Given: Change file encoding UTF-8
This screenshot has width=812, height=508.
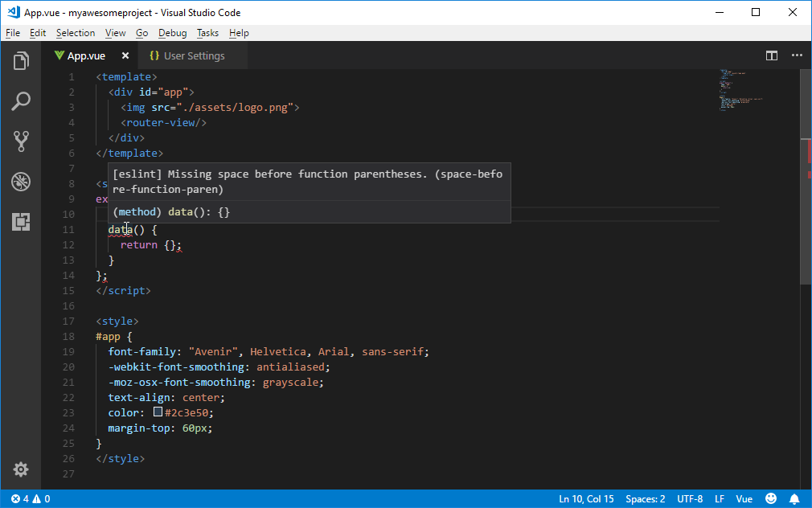Looking at the screenshot, I should coord(690,498).
